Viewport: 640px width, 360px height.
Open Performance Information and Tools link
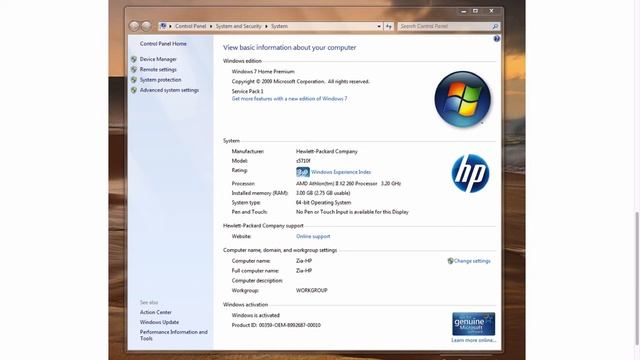(173, 335)
